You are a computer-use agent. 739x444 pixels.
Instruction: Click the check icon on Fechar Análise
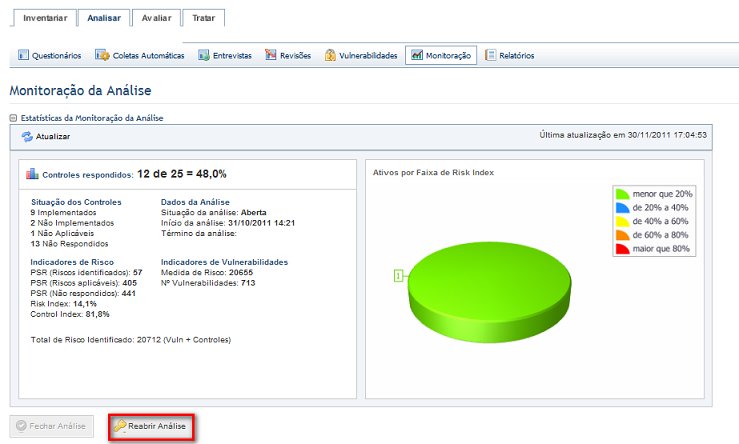point(21,426)
